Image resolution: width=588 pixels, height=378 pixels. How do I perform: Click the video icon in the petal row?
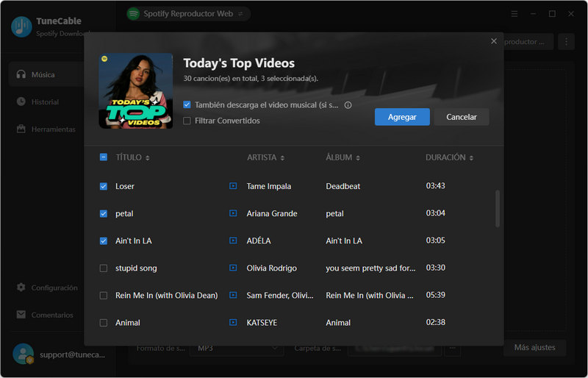pyautogui.click(x=233, y=213)
